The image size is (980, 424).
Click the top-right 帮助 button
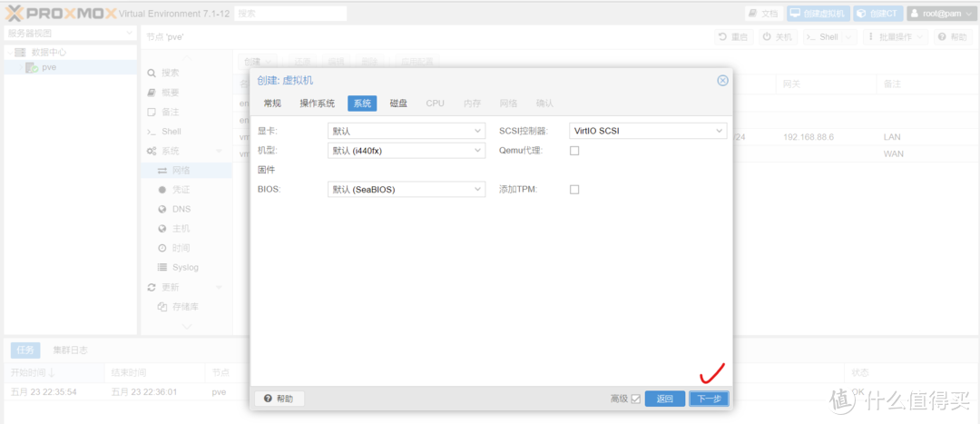(x=953, y=37)
